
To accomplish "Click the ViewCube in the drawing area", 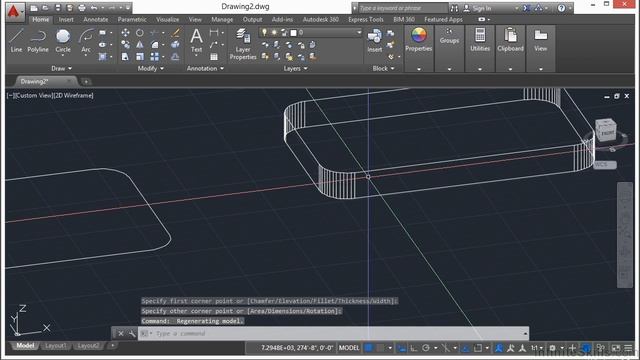I will pyautogui.click(x=606, y=130).
